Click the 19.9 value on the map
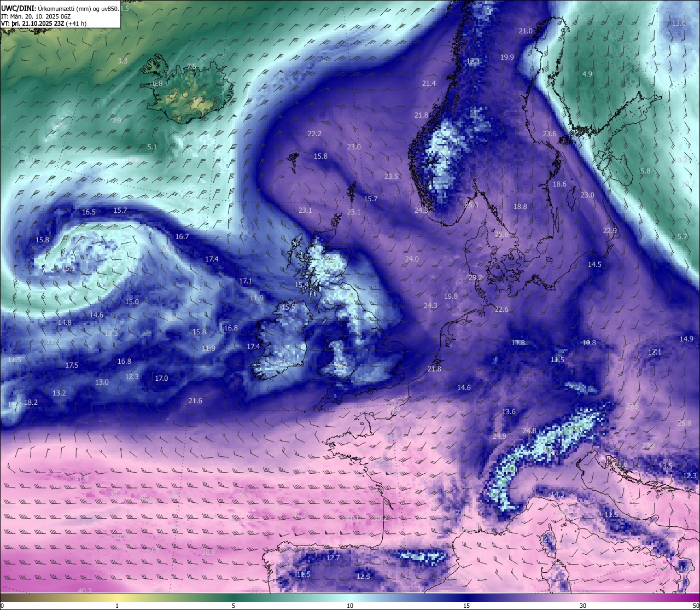 pos(507,57)
